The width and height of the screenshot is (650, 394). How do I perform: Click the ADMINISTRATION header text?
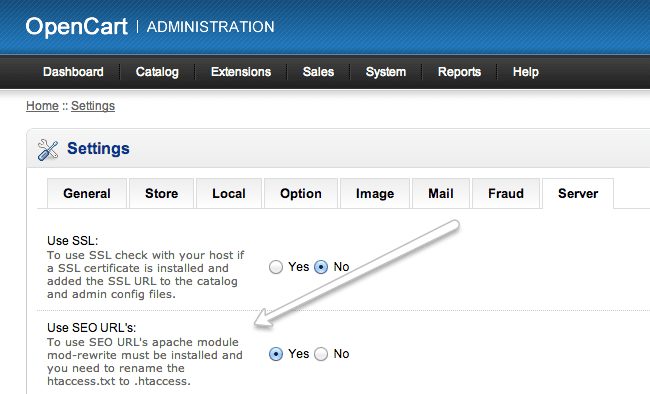point(211,27)
